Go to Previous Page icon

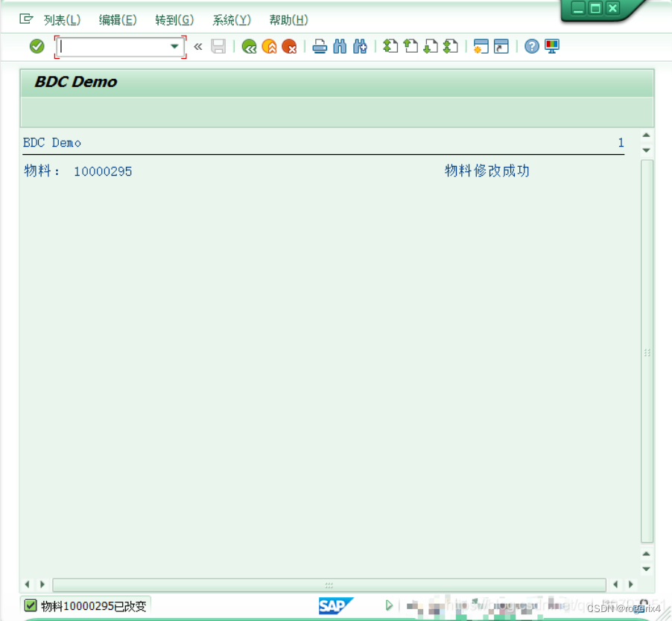point(411,46)
